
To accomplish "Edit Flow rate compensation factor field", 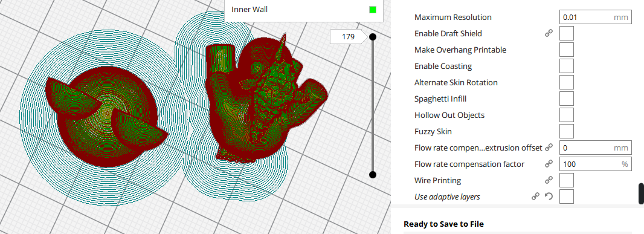I will [x=595, y=164].
